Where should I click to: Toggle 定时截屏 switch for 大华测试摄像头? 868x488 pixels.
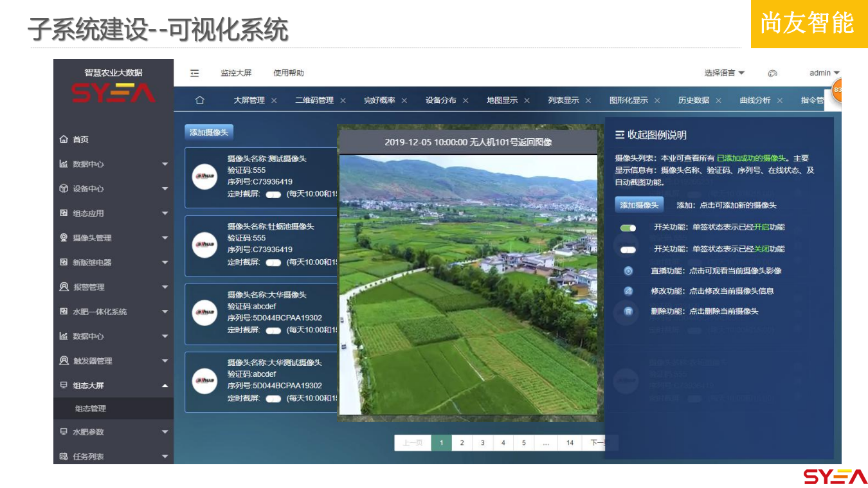(x=273, y=398)
